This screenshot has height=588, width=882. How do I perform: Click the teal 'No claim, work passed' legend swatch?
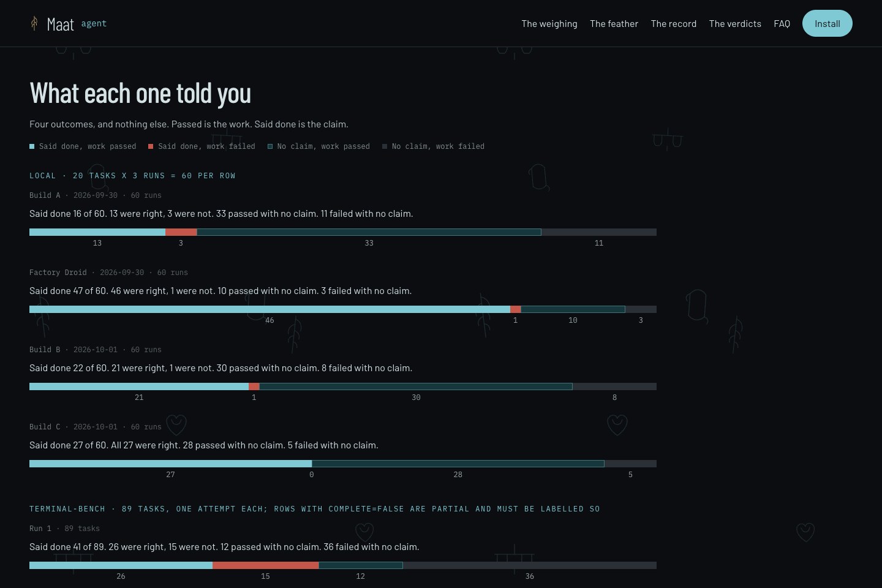[270, 146]
